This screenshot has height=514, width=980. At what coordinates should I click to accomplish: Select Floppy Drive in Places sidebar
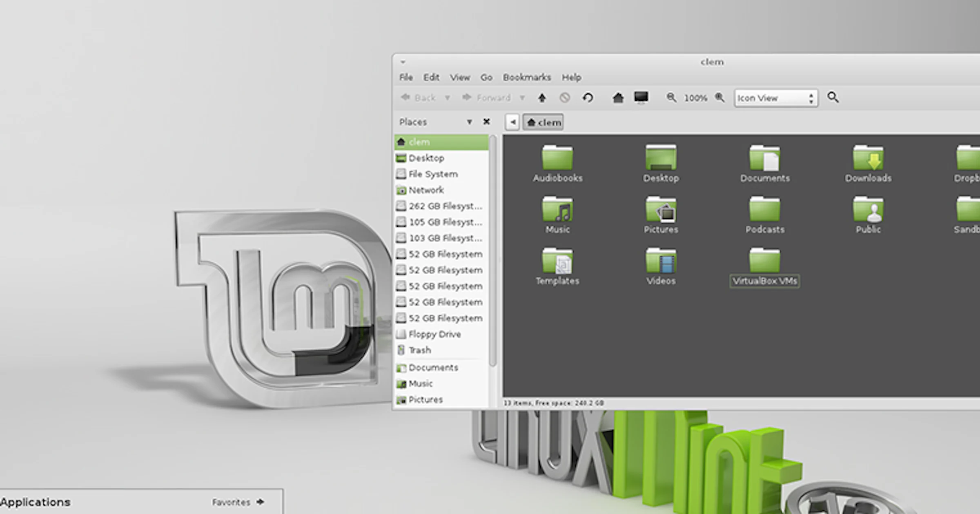pos(441,334)
